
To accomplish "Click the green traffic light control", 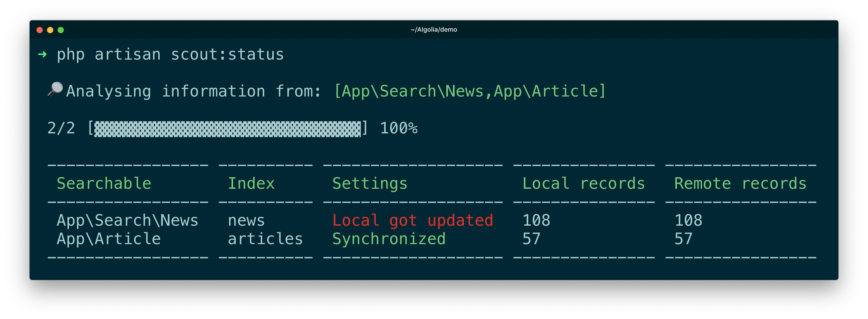I will 61,30.
